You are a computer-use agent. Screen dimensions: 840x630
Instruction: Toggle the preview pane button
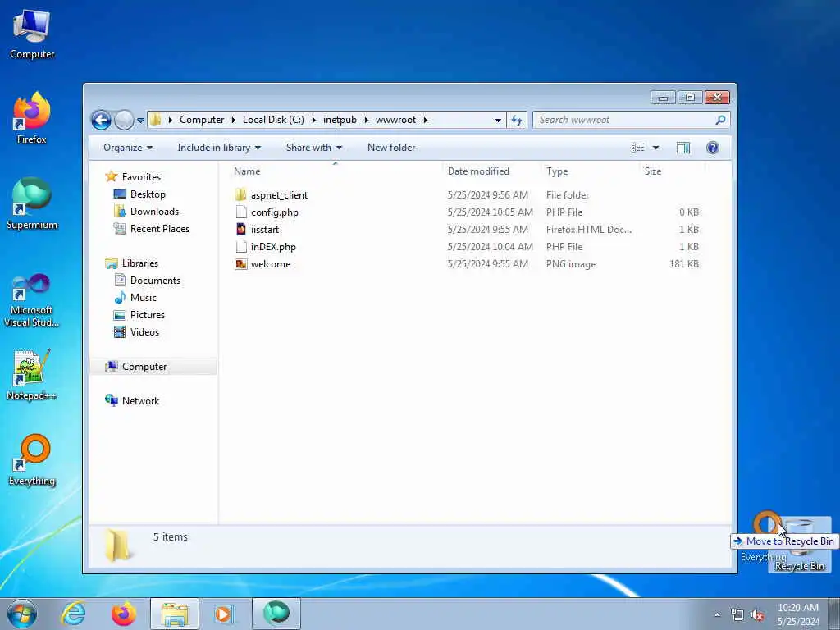click(x=683, y=148)
